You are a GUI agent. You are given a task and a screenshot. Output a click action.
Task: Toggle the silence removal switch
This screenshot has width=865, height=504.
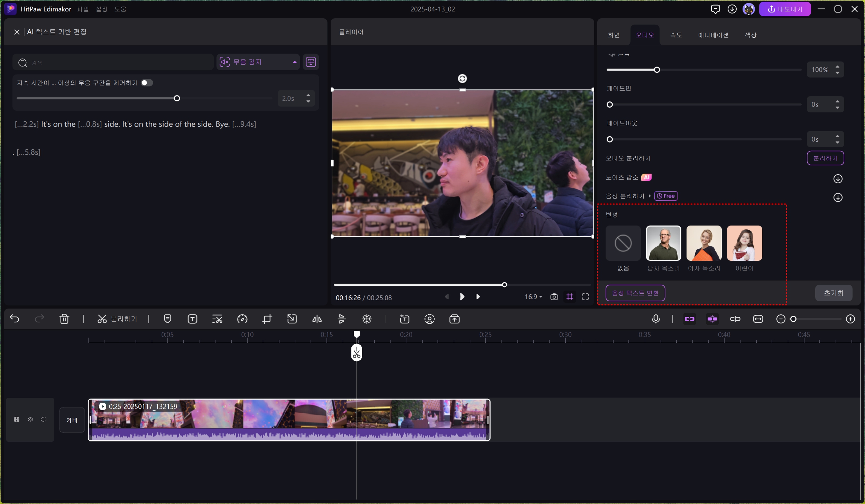pyautogui.click(x=147, y=83)
